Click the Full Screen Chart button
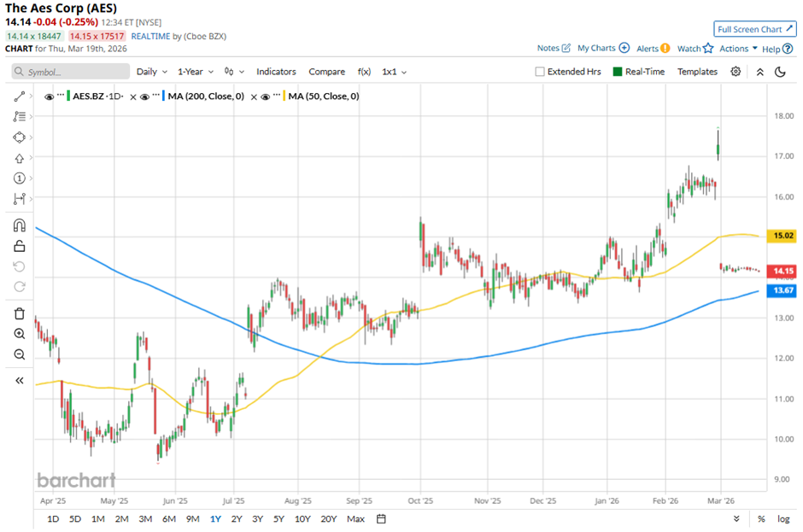 (x=755, y=29)
